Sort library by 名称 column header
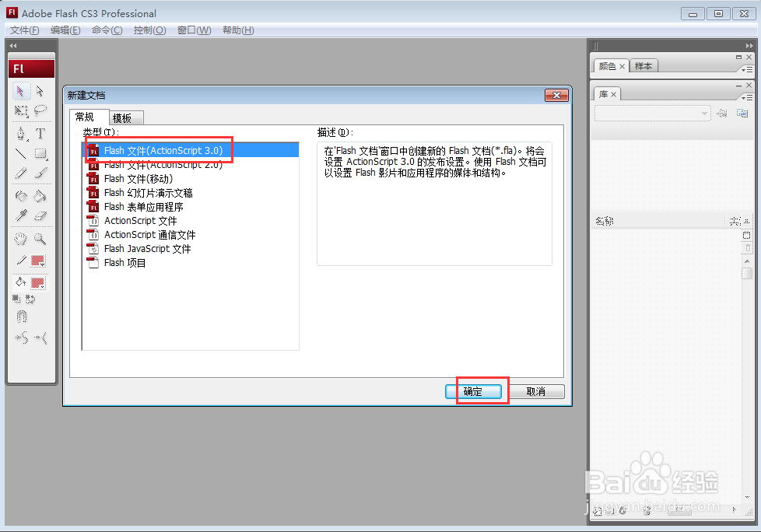 pyautogui.click(x=658, y=221)
